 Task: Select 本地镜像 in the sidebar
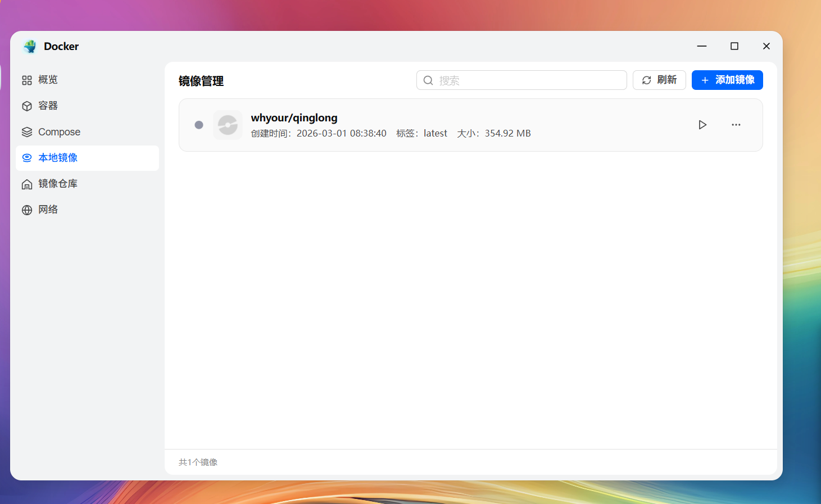point(58,158)
